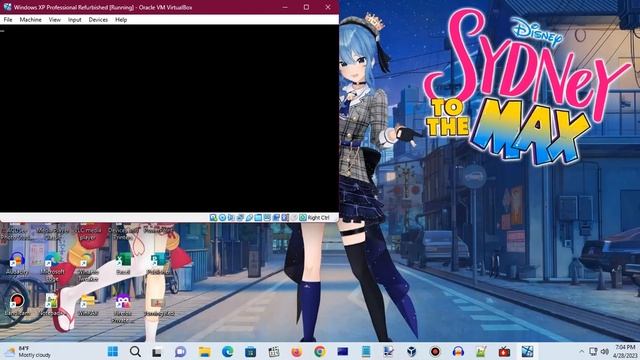The height and width of the screenshot is (360, 640).
Task: Maximize the VirtualBox VM window
Action: (x=306, y=7)
